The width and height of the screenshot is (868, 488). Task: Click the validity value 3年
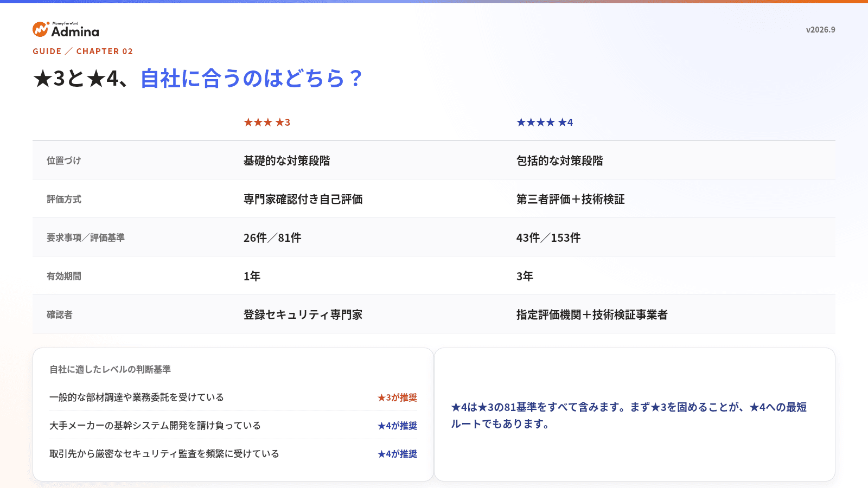pyautogui.click(x=525, y=276)
